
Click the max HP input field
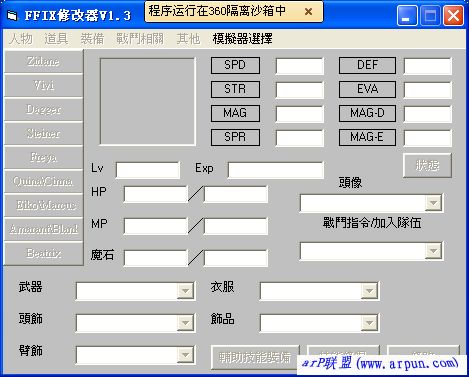coord(236,194)
